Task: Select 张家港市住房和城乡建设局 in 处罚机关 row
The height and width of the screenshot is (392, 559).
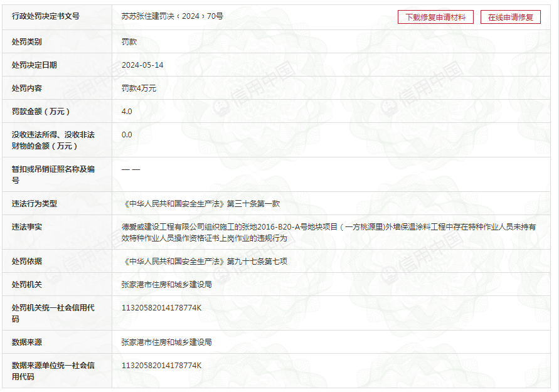Action: tap(166, 284)
